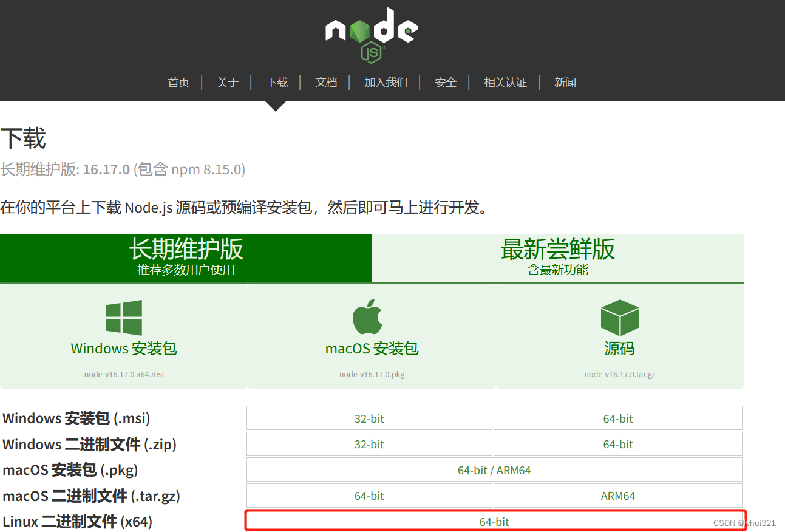Select the 长期维护版 tab

(x=186, y=257)
